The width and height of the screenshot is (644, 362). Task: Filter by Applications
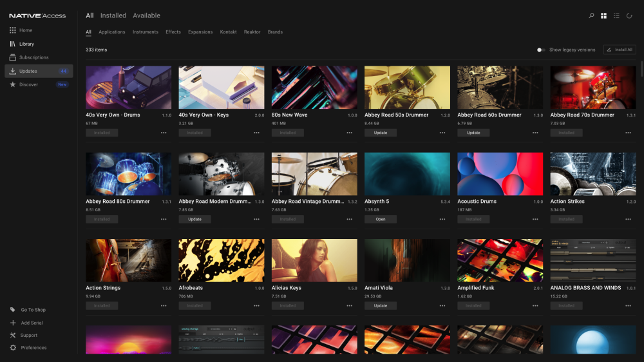point(111,32)
